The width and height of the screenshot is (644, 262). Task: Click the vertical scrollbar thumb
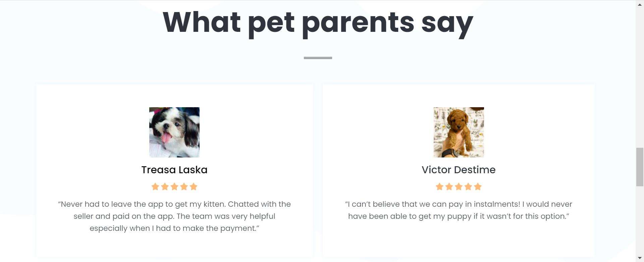click(640, 167)
